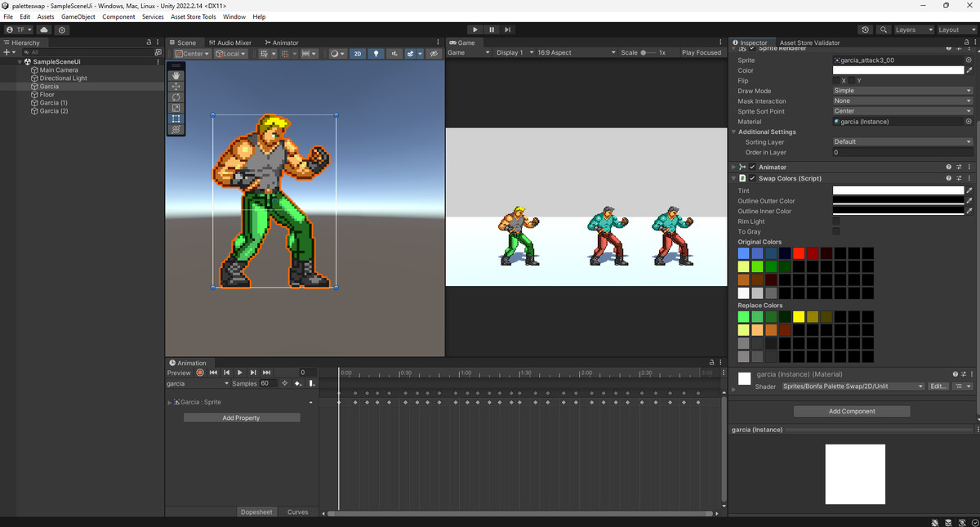Screen dimensions: 980x527
Task: Switch to Curves view in Animation
Action: [x=298, y=512]
